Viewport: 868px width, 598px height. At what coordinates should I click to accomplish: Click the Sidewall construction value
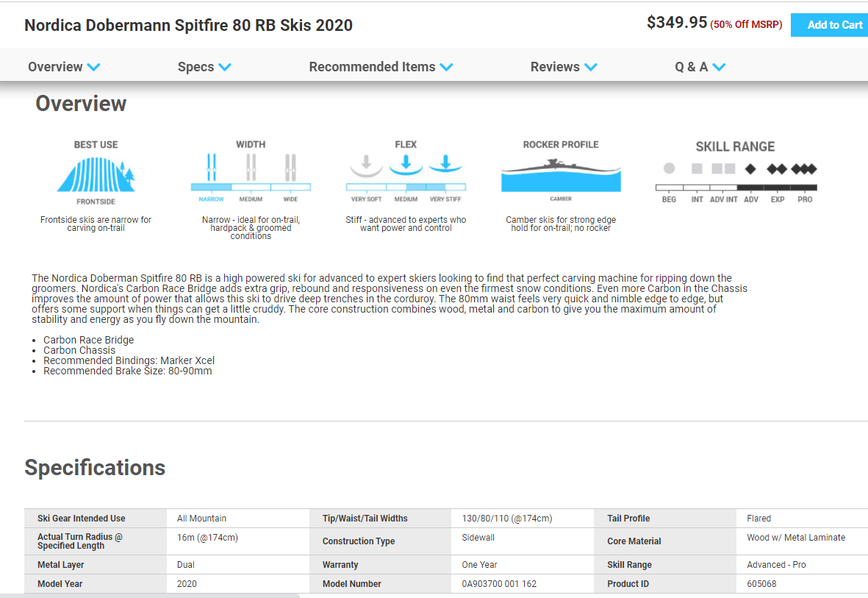pos(478,538)
